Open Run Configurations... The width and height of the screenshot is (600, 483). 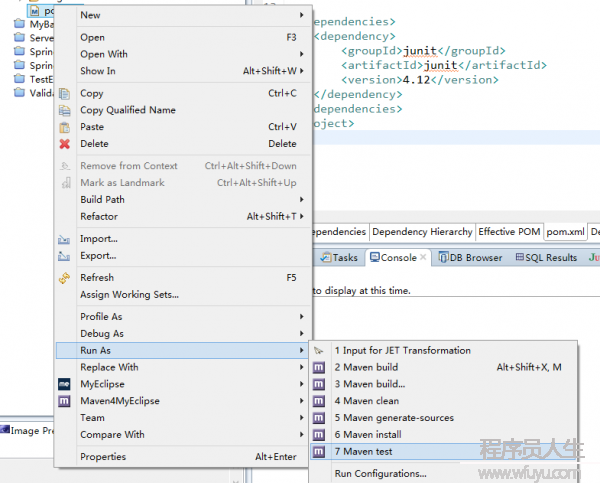(x=443, y=474)
